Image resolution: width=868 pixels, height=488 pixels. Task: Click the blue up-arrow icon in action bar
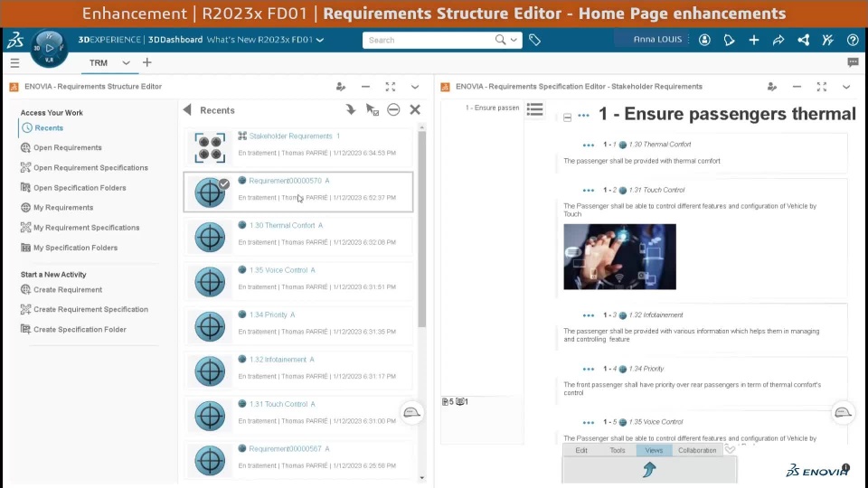pos(649,469)
